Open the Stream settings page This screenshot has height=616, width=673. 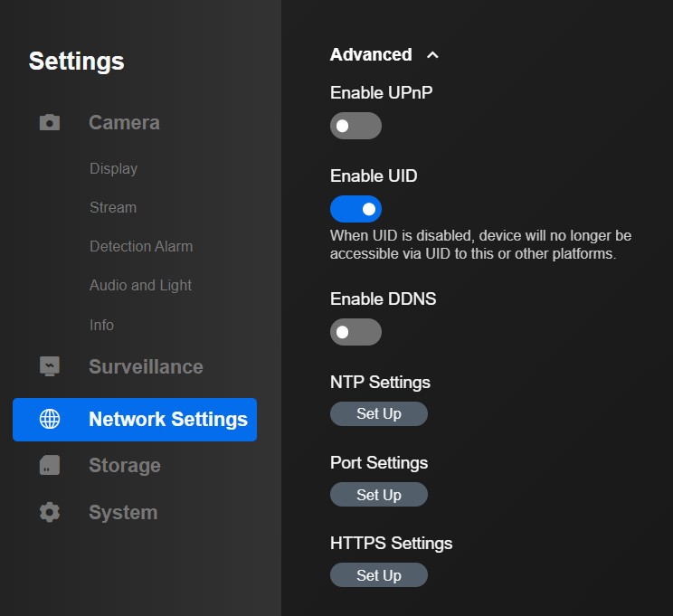[113, 207]
